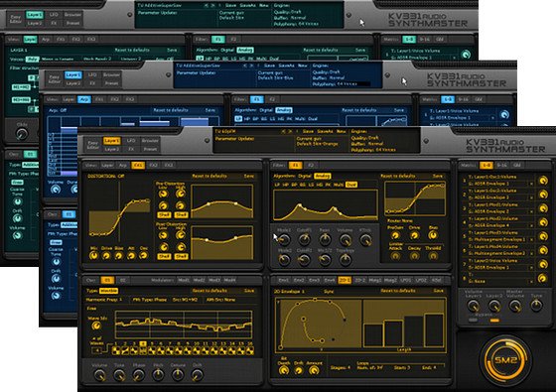The width and height of the screenshot is (556, 392).
Task: Switch to the FX2 view tab in orange window
Action: (x=153, y=165)
